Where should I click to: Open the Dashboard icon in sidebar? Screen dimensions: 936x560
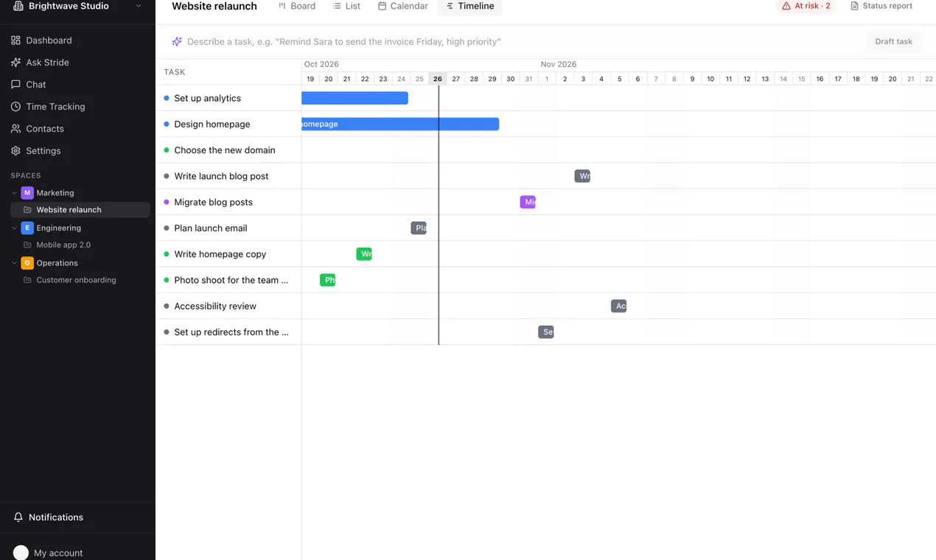15,41
